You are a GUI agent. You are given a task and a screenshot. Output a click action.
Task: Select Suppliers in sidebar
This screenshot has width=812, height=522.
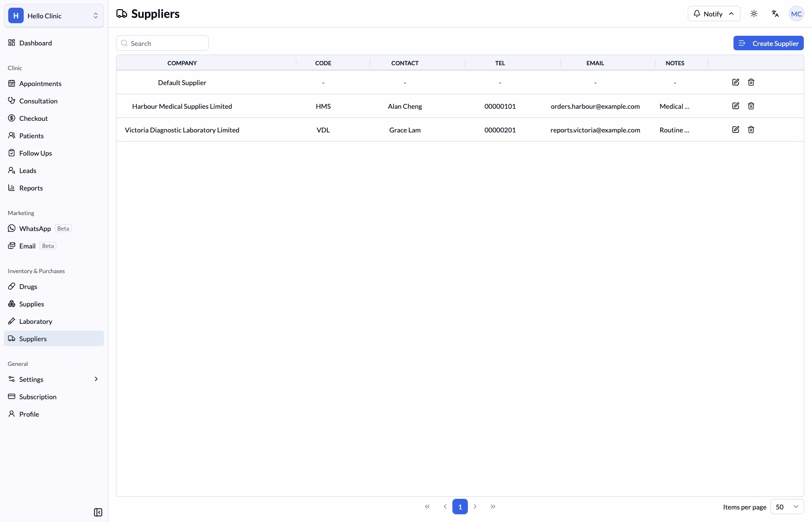[x=54, y=338]
